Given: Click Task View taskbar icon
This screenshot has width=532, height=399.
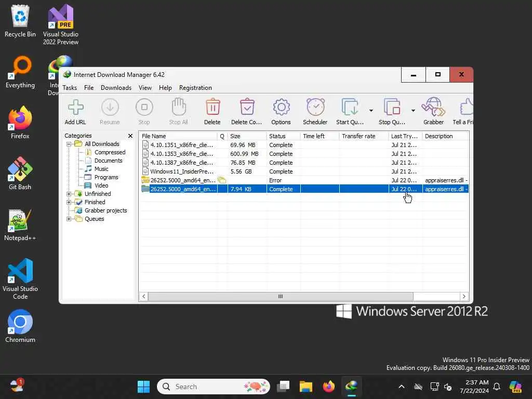Looking at the screenshot, I should tap(283, 387).
